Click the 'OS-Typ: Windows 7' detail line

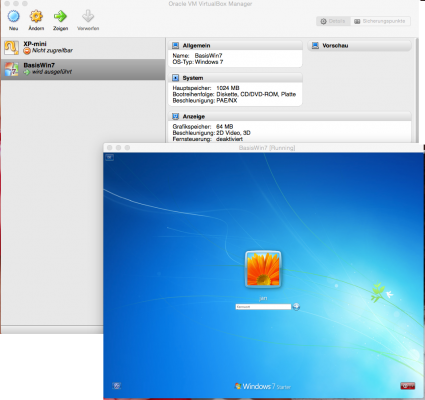[x=198, y=62]
